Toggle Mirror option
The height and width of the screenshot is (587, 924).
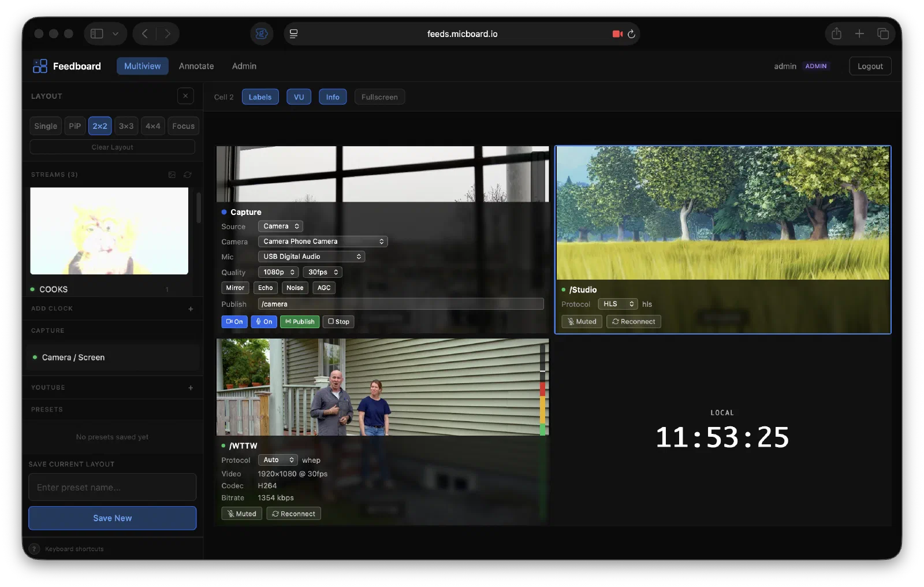pos(235,288)
